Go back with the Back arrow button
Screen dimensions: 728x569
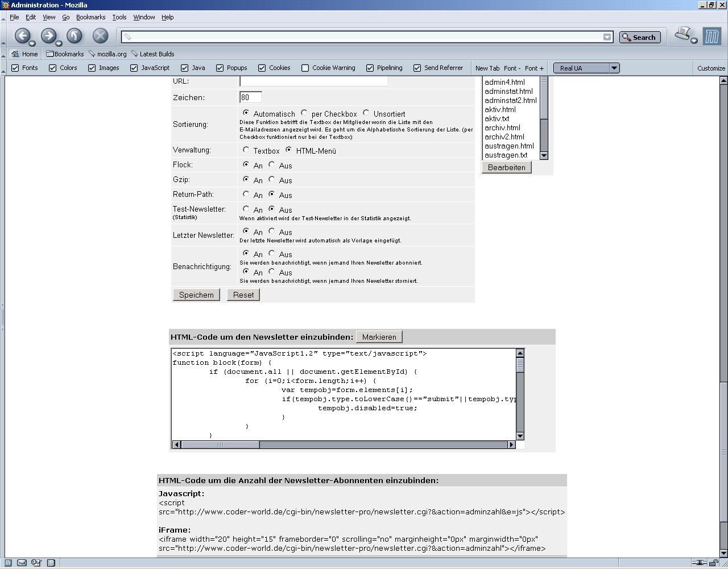pyautogui.click(x=22, y=36)
